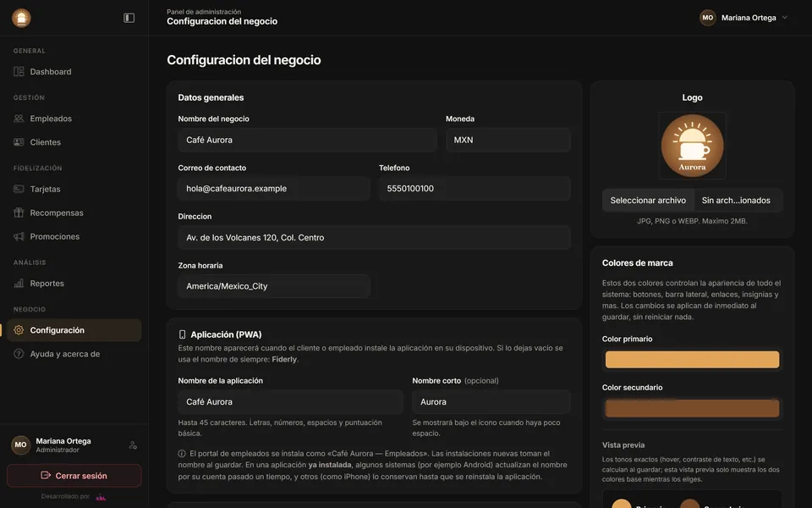Click the Telefono field 5550100100
Screen dimensions: 812x508
(475, 189)
